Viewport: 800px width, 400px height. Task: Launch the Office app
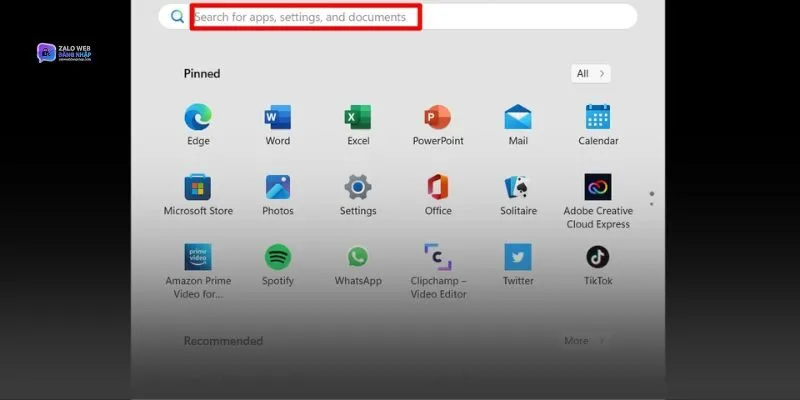click(x=438, y=188)
